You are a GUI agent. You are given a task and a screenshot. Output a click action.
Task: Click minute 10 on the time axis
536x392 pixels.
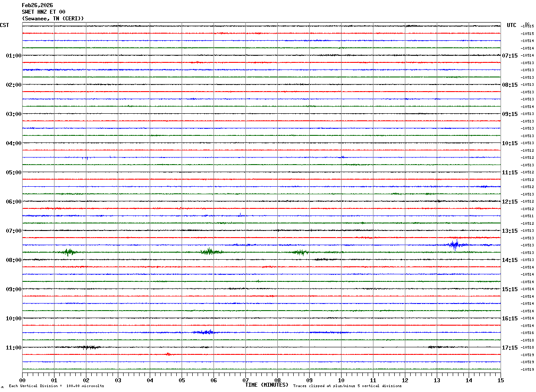tap(341, 380)
